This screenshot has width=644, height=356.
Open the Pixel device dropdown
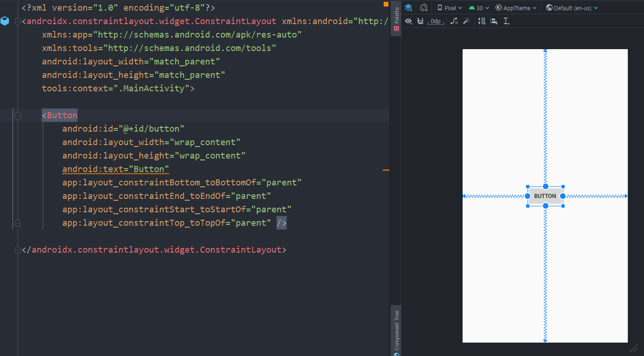[450, 8]
